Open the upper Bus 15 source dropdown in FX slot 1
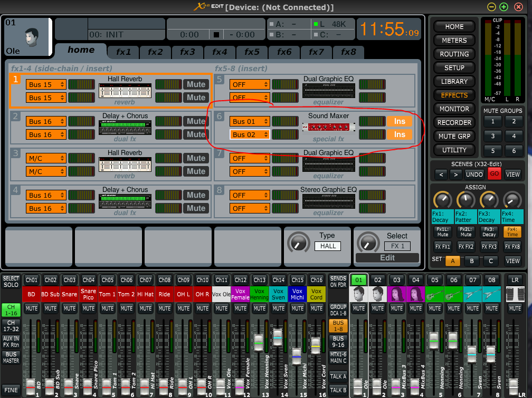This screenshot has width=532, height=398. point(46,84)
